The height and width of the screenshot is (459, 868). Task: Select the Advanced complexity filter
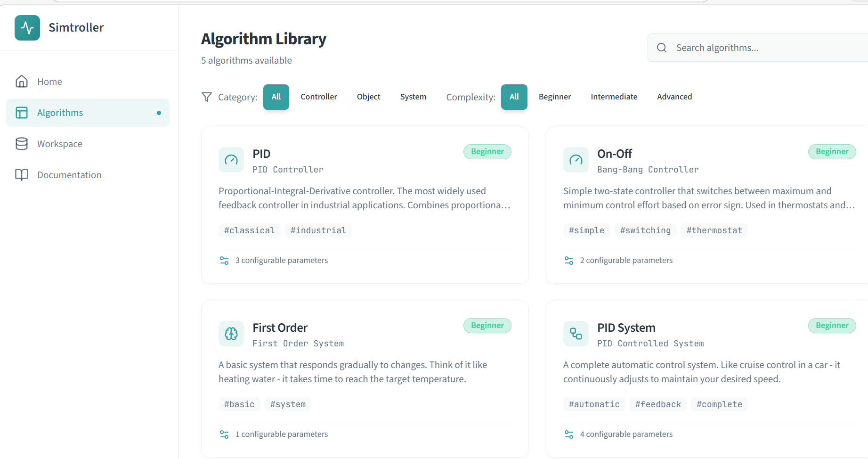[674, 97]
